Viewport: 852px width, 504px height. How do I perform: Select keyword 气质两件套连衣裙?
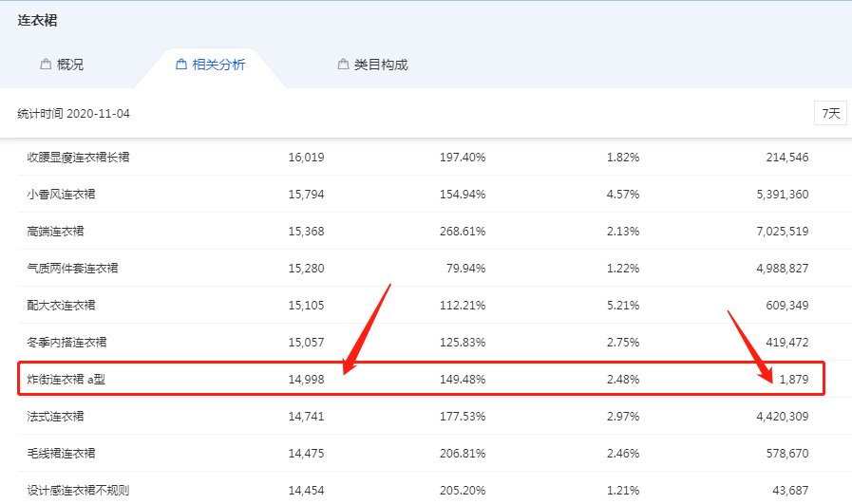[72, 269]
